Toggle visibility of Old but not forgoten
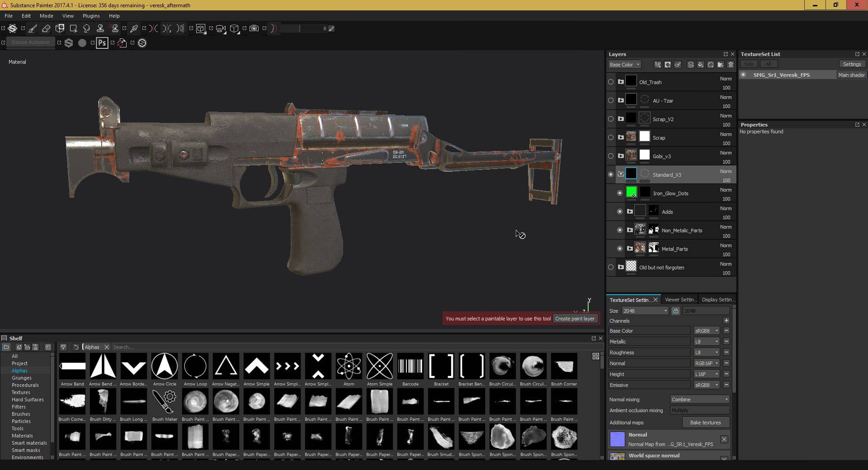The image size is (868, 470). click(x=611, y=268)
